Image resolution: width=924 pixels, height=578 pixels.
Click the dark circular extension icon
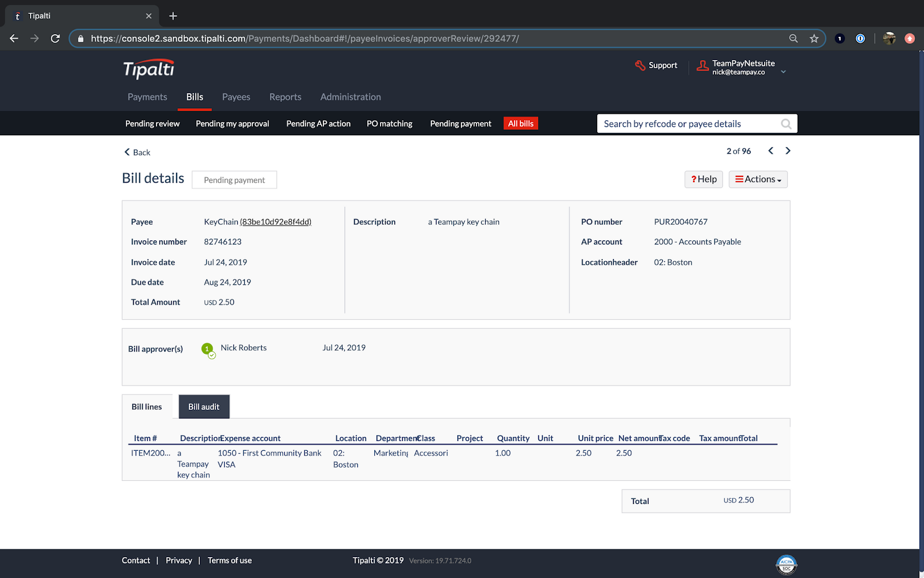click(840, 39)
